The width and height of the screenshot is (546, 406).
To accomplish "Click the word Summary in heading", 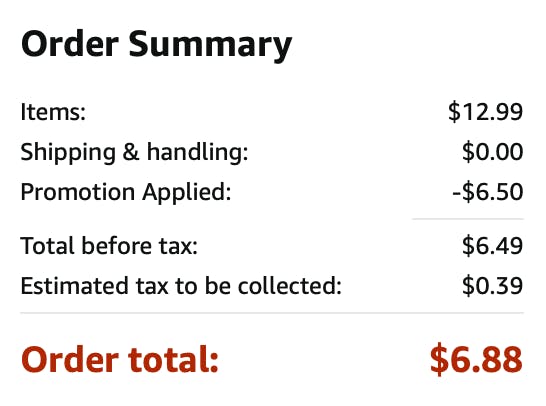I will coord(210,46).
